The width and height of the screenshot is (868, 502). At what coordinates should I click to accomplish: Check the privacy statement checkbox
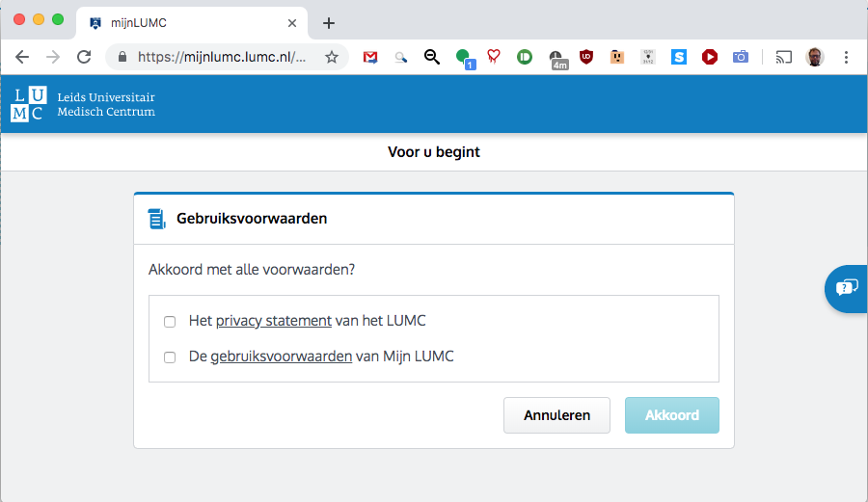pos(170,322)
